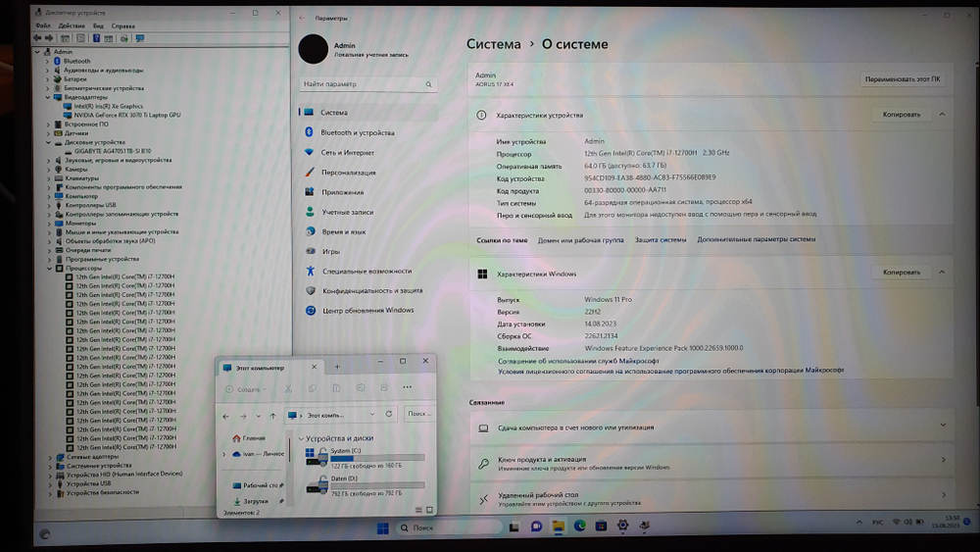
Task: Open Bluetooth and devices settings category
Action: 358,132
